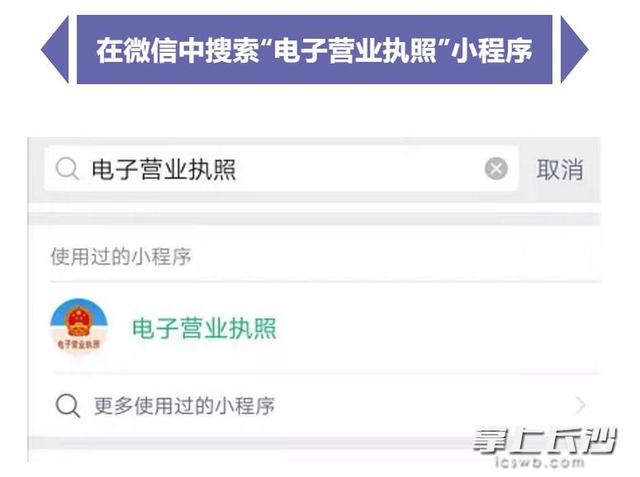Open the green 电子营业执照 mini program name
The image size is (640, 477).
204,328
